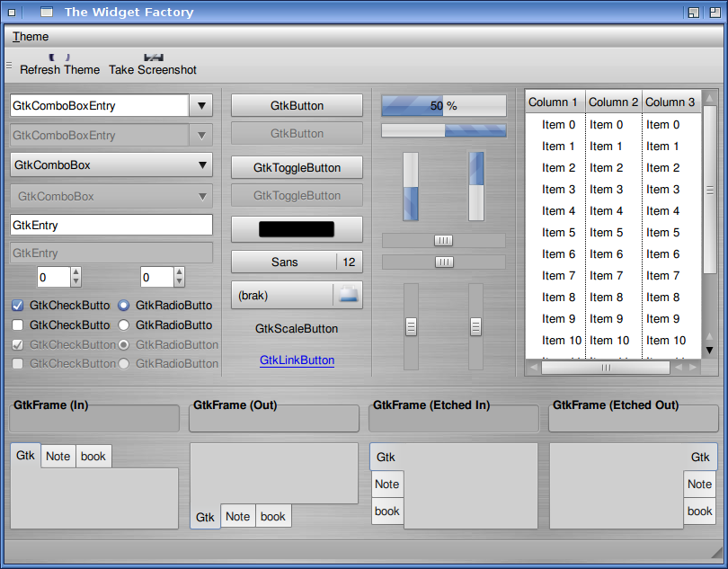The height and width of the screenshot is (569, 728).
Task: Click the left vertical scale slider handle
Action: coord(411,326)
